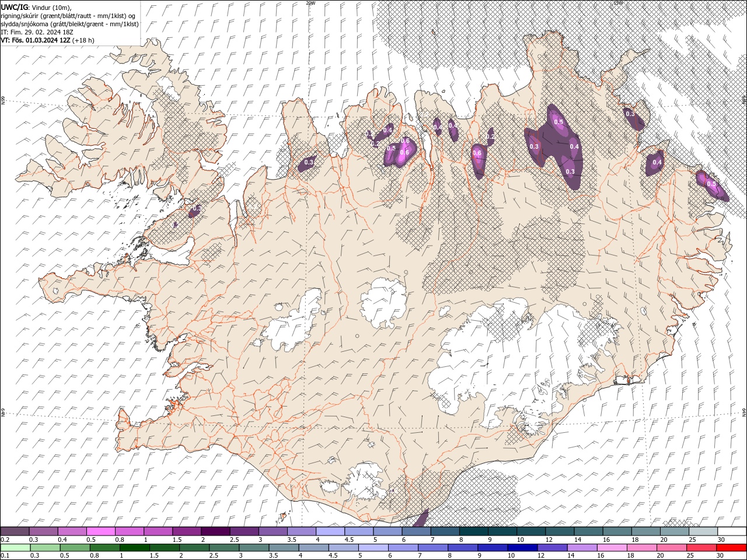Pick the lower legend swatch starting at 12
Screen dimensions: 747x560
click(551, 547)
